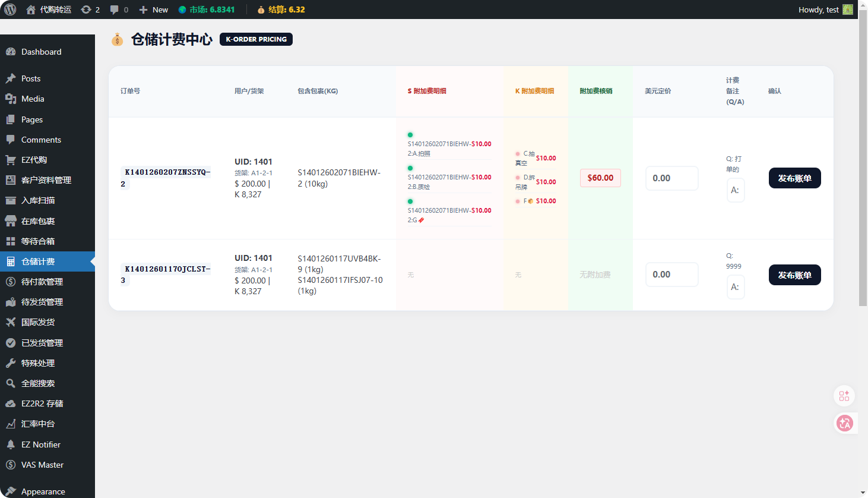Screen dimensions: 868x498
Task: Open the comments bubble in admin bar
Action: (x=119, y=10)
